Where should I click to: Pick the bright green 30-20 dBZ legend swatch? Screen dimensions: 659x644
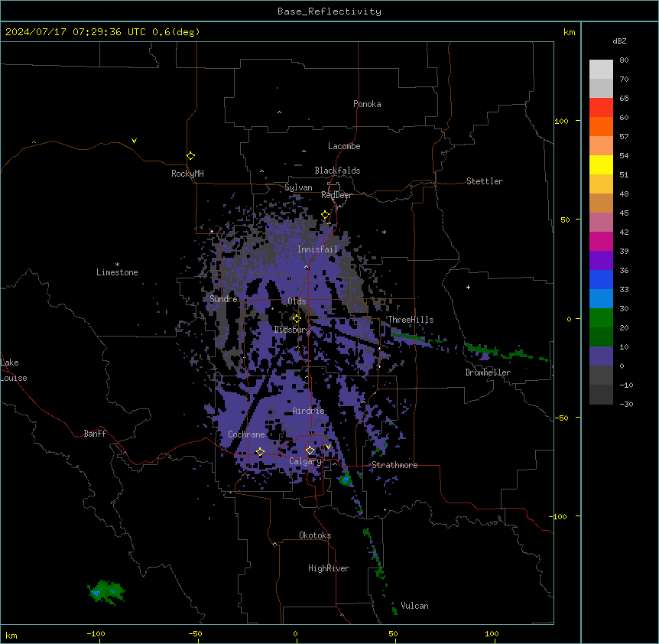tap(601, 318)
